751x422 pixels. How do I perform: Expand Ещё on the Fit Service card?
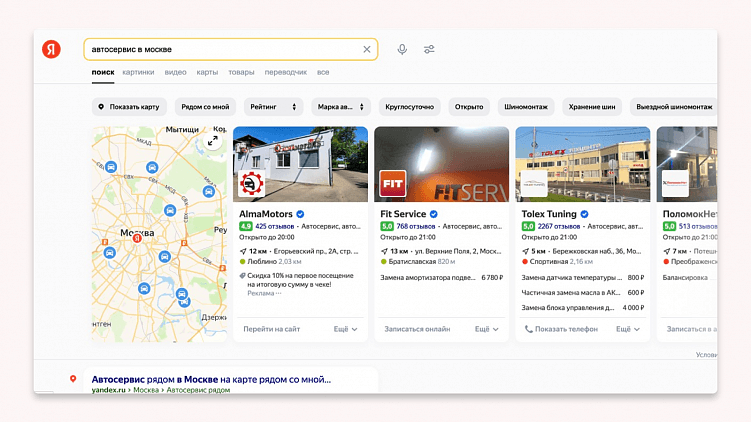pos(487,329)
